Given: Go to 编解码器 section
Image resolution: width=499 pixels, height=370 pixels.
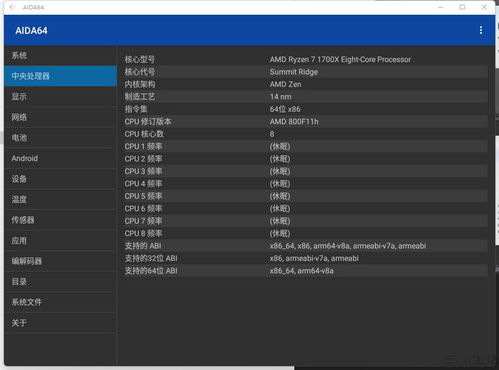Looking at the screenshot, I should (61, 261).
